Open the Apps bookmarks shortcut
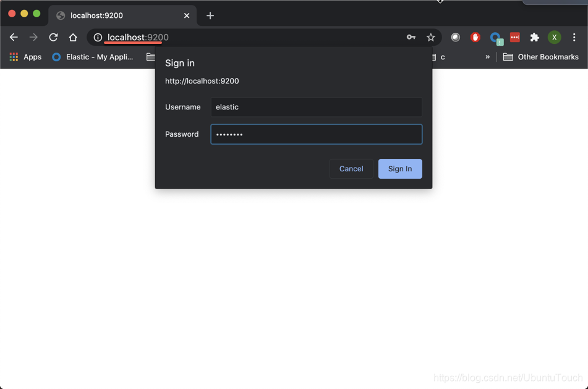 (x=25, y=57)
